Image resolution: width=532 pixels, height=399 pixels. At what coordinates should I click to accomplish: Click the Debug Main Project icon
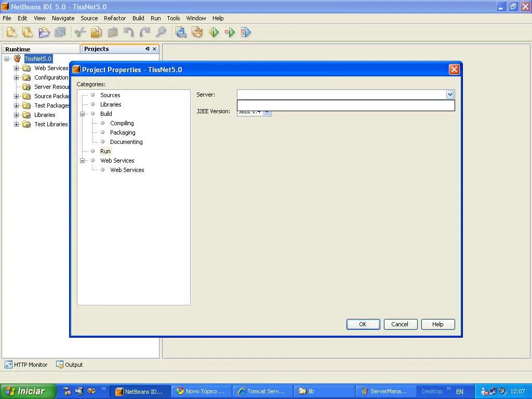point(230,32)
